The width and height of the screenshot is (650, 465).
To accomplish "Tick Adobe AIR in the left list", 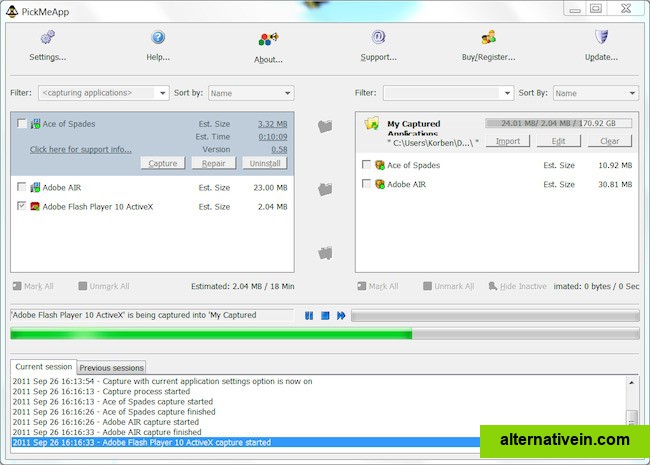I will coord(22,187).
